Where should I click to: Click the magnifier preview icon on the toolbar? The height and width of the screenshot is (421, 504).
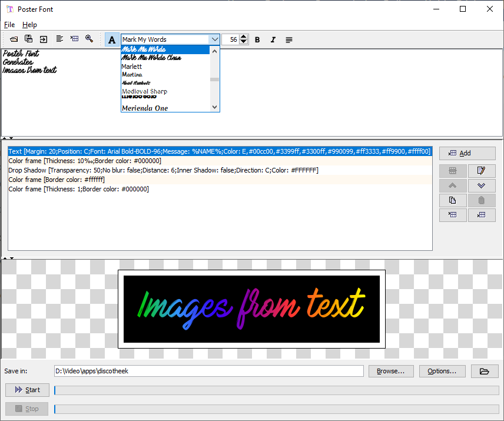point(89,39)
